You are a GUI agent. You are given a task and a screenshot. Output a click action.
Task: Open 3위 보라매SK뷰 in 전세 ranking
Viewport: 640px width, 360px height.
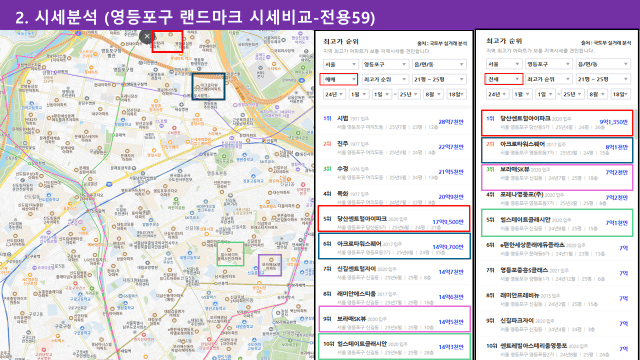[x=557, y=177]
